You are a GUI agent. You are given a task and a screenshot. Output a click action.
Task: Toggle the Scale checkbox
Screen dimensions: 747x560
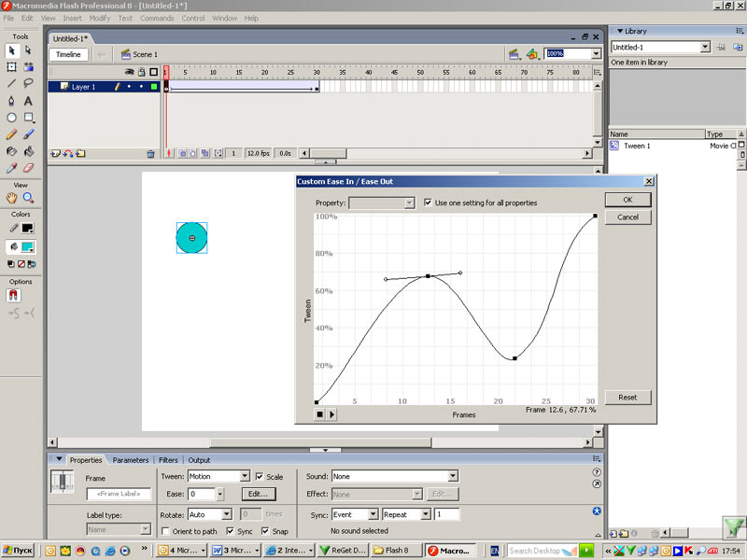(259, 476)
